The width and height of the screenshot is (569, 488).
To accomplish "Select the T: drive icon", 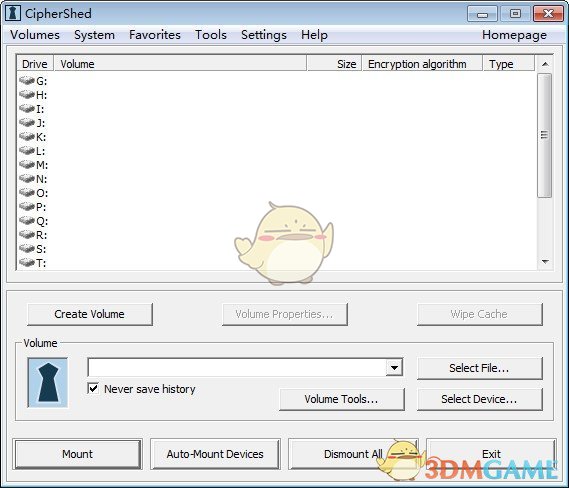I will (27, 262).
